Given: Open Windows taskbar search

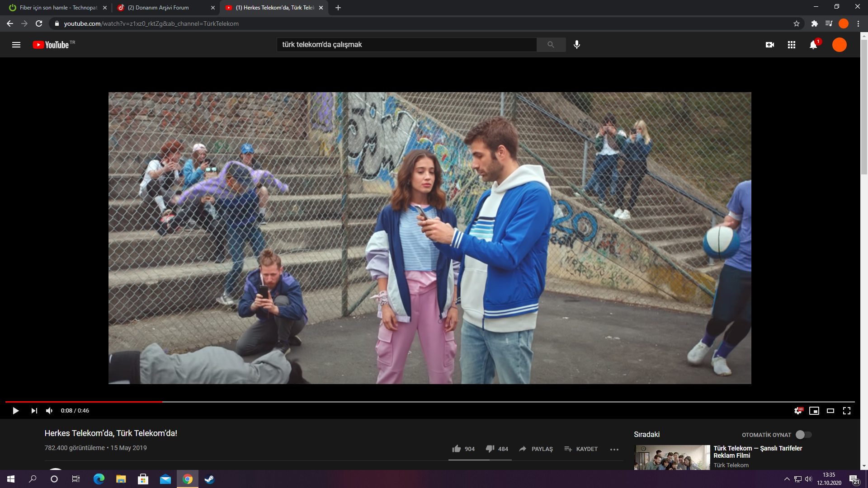Looking at the screenshot, I should [33, 479].
